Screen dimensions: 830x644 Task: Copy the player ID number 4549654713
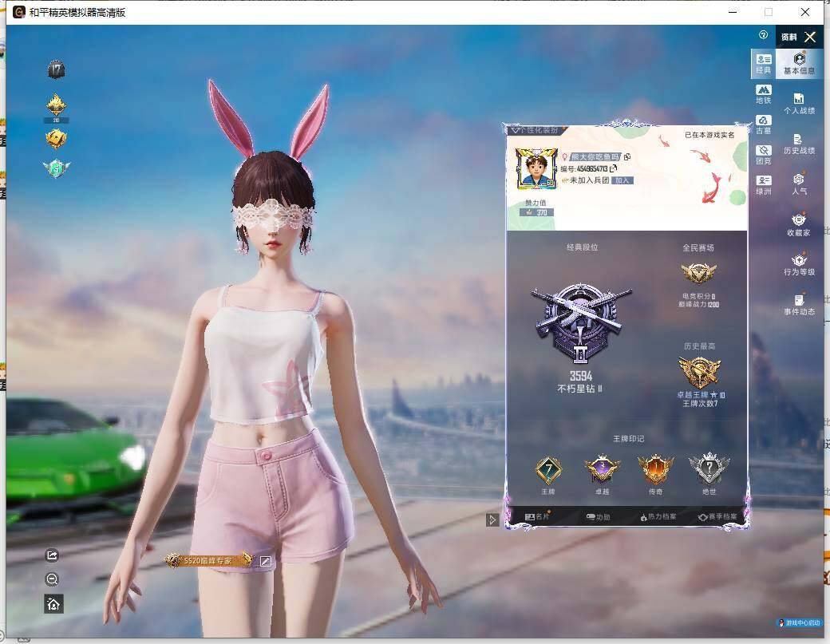[614, 169]
